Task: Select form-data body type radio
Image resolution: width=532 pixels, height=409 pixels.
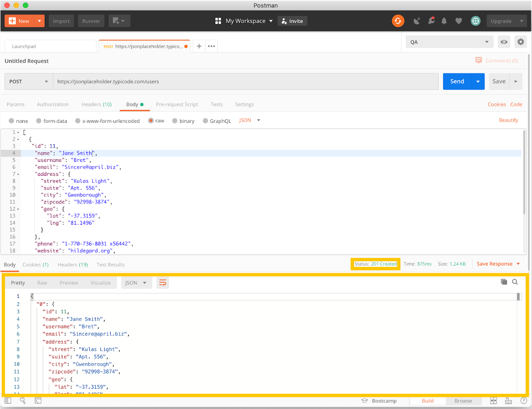Action: (39, 121)
